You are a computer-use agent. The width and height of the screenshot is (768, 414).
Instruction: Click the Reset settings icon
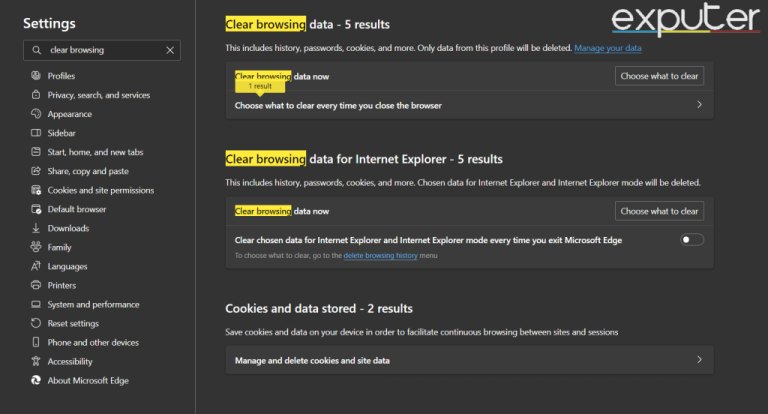36,323
